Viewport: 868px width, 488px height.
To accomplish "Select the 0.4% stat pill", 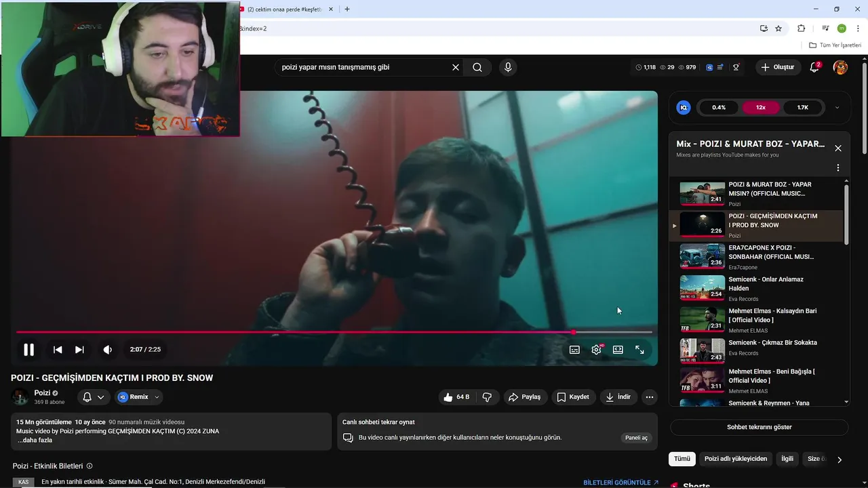I will (719, 107).
